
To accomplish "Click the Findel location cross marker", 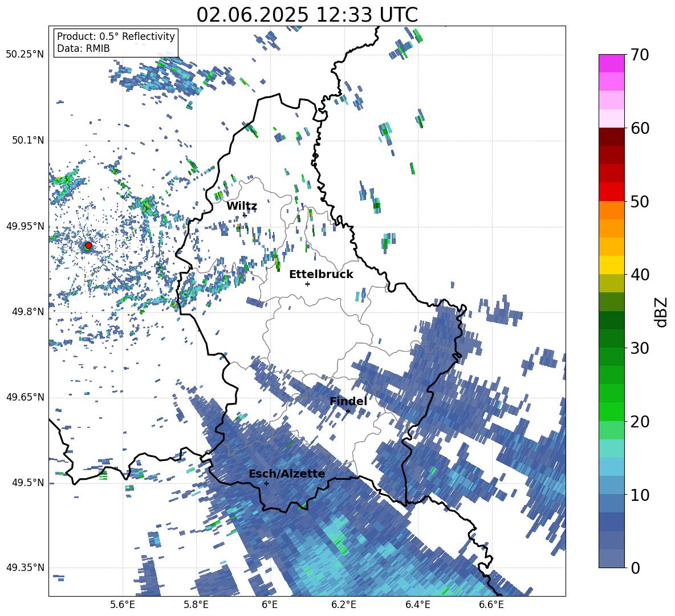I will pyautogui.click(x=348, y=411).
